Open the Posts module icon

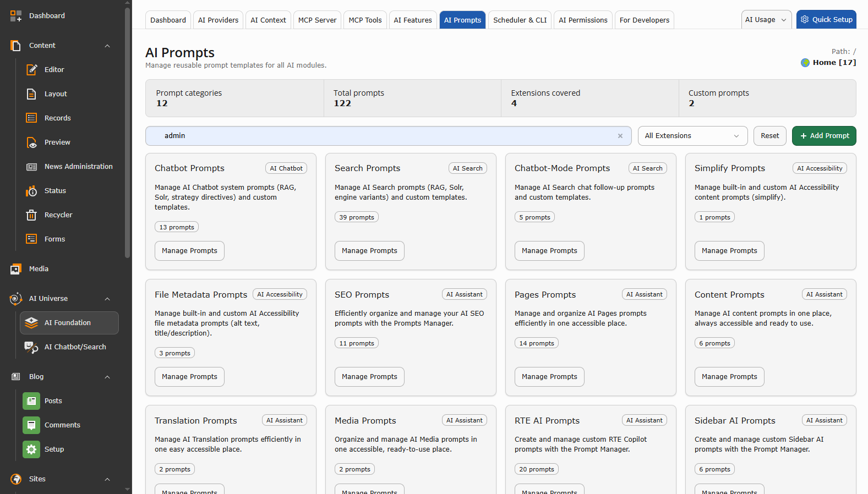(31, 401)
